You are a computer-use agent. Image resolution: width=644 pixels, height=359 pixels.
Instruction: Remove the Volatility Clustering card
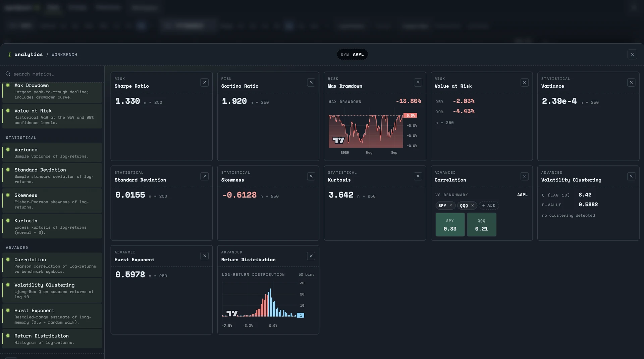click(x=631, y=176)
